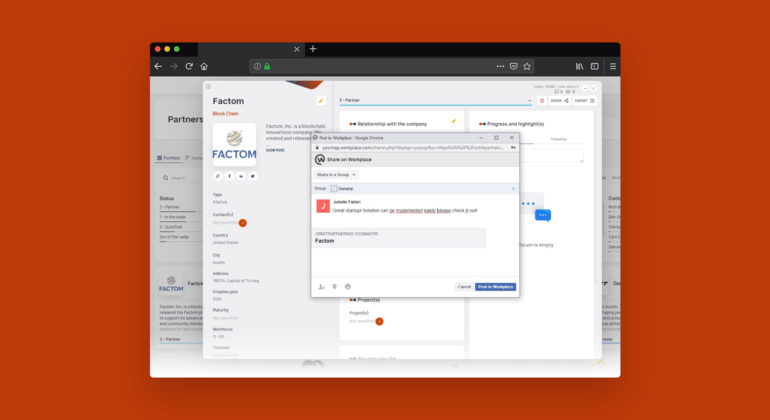Open the page actions ellipsis menu
This screenshot has height=420, width=770.
click(x=500, y=66)
